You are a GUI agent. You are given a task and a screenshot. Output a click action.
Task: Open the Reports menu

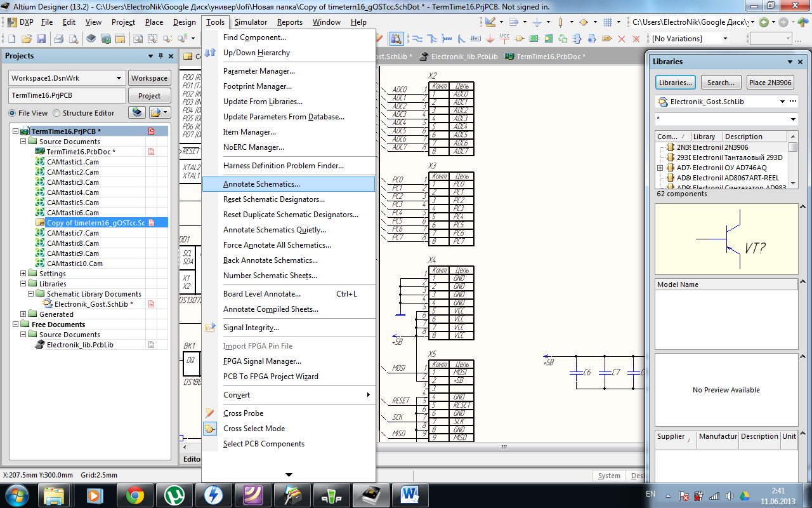click(290, 22)
